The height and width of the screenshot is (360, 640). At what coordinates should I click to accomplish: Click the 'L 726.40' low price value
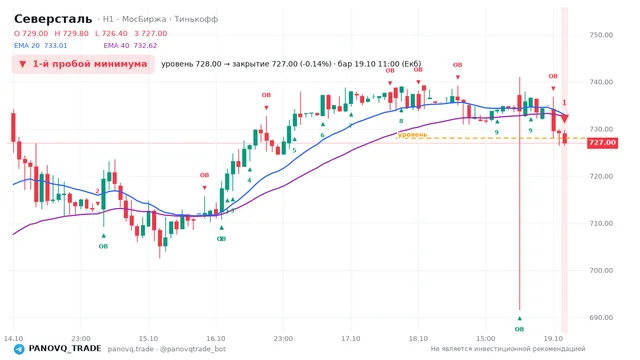pyautogui.click(x=111, y=33)
